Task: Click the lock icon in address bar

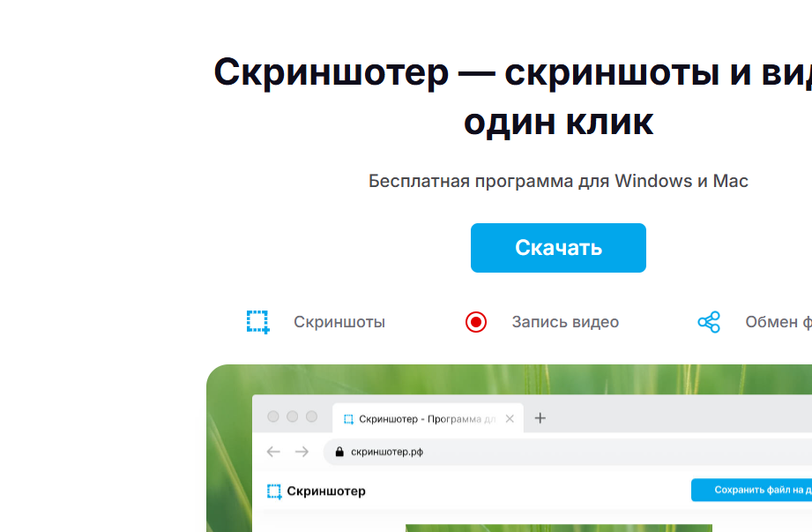Action: 339,452
